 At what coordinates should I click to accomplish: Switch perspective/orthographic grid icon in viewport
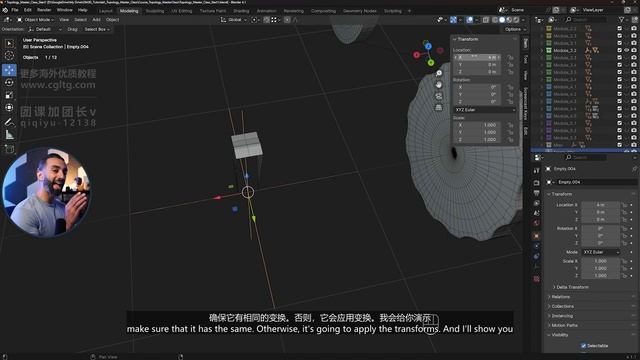point(439,108)
